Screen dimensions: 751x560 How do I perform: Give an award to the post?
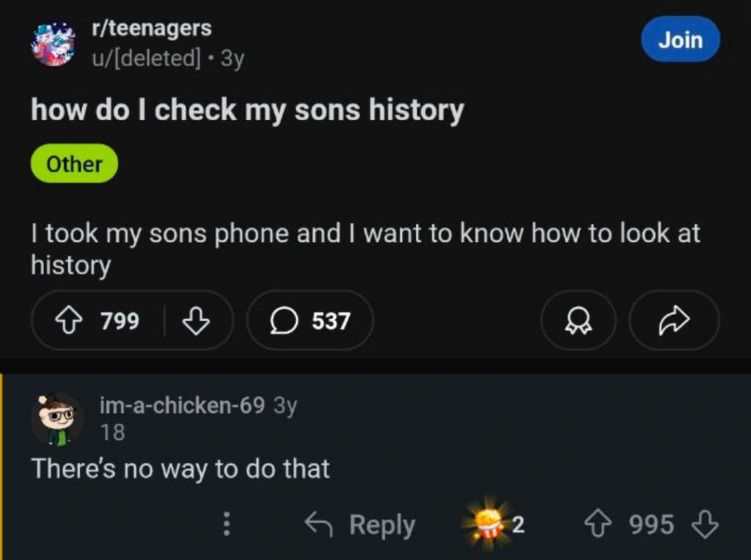tap(578, 320)
